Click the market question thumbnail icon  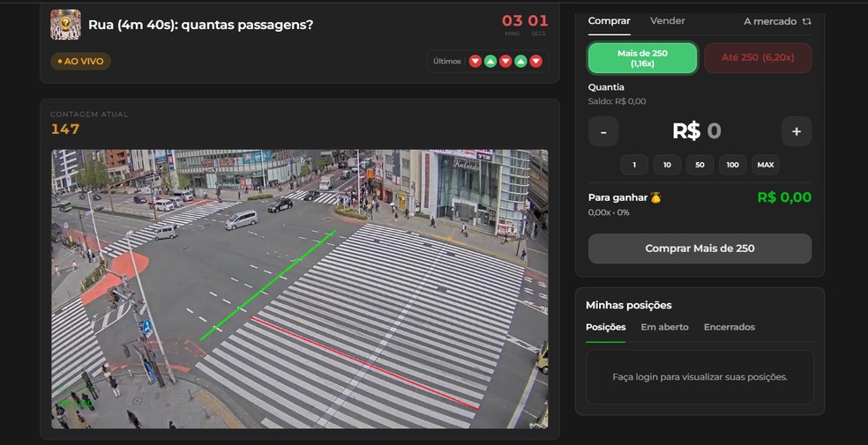click(65, 25)
